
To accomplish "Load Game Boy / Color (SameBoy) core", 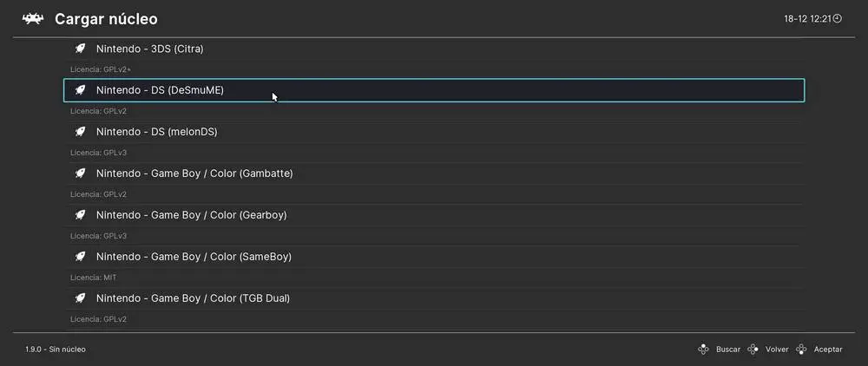I will [x=194, y=257].
